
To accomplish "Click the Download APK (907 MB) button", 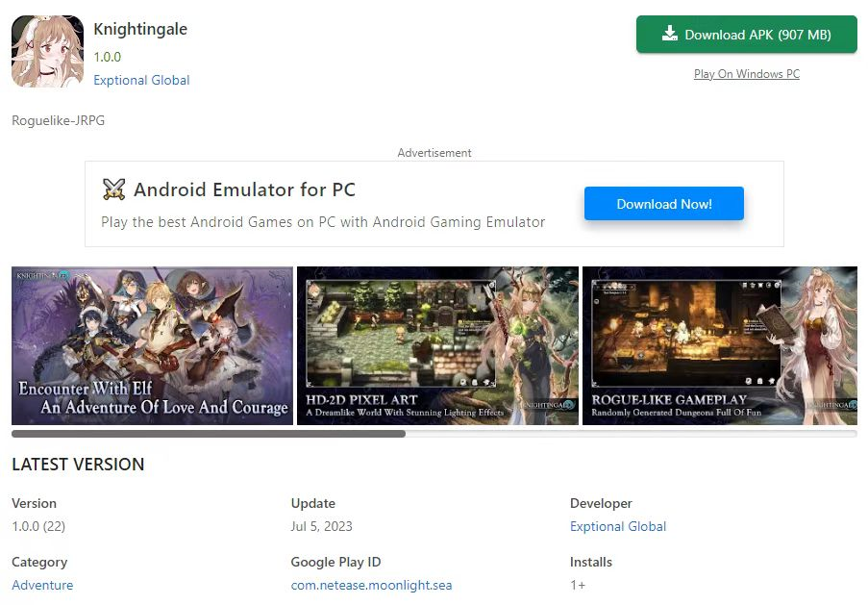I will point(747,35).
